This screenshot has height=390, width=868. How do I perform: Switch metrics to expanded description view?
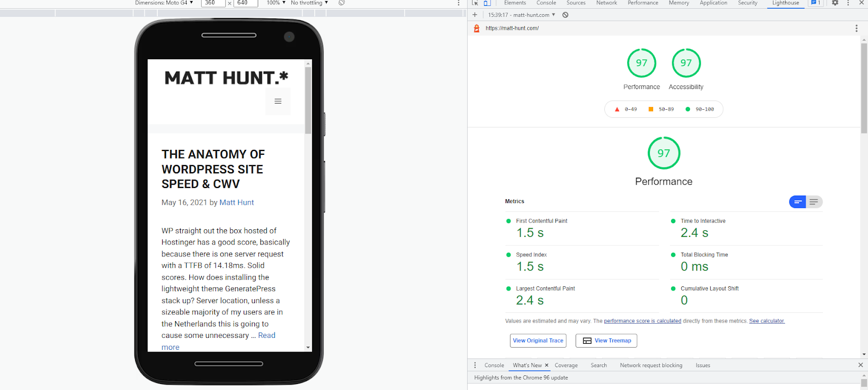pyautogui.click(x=814, y=202)
